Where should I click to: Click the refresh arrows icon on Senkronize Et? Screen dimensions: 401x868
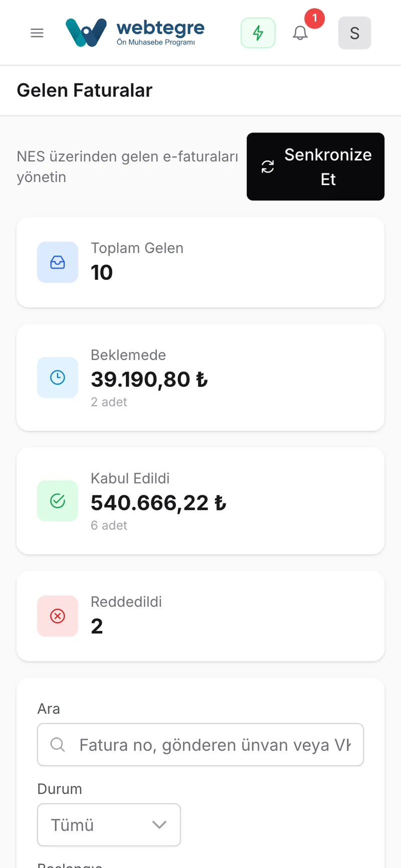click(x=268, y=167)
